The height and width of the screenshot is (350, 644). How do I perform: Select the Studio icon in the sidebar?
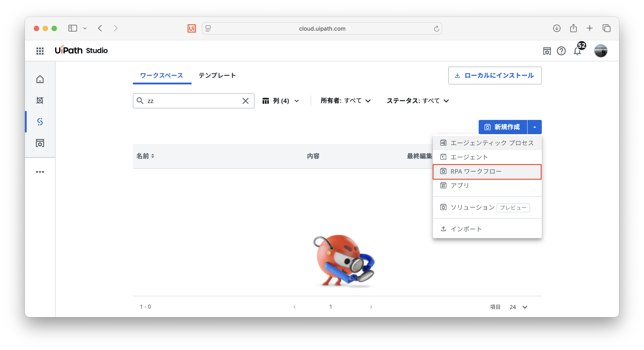point(40,122)
